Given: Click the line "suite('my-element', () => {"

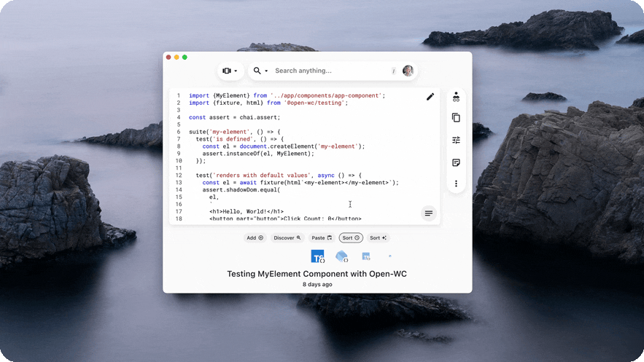Looking at the screenshot, I should (x=235, y=132).
